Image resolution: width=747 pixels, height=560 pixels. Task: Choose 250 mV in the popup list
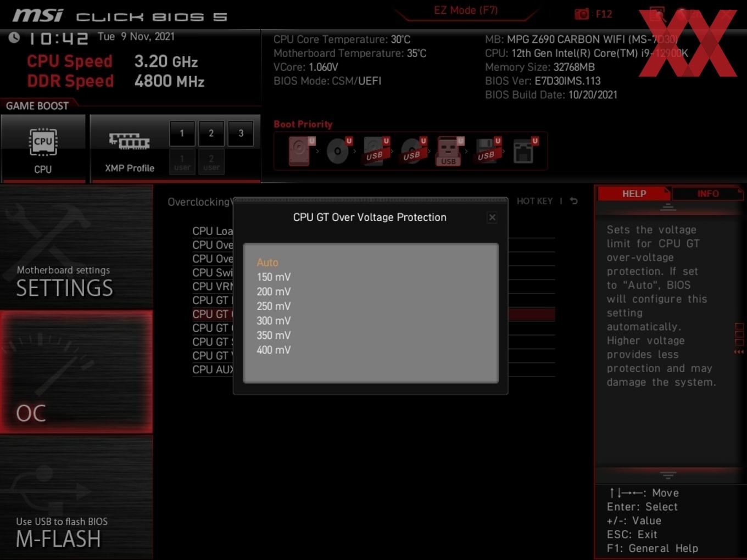point(274,306)
